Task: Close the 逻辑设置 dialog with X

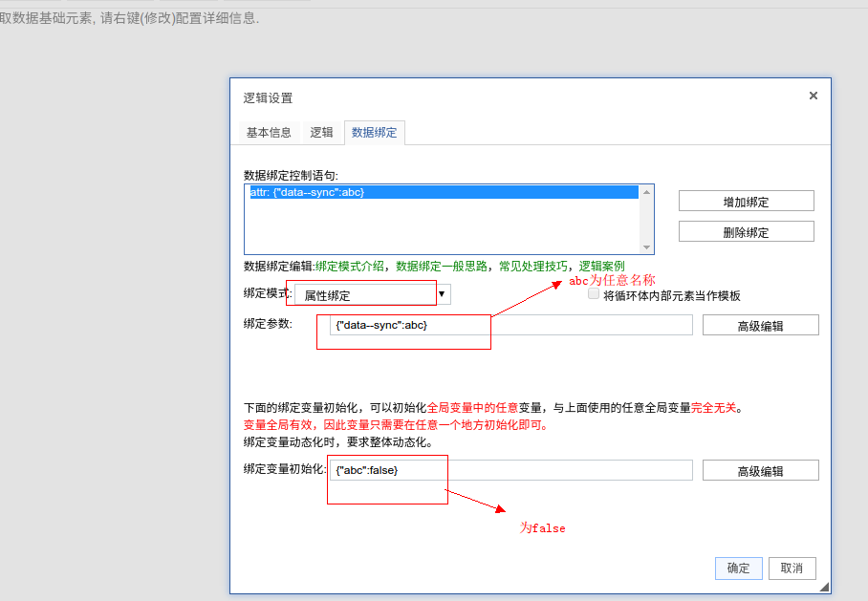Action: coord(814,96)
